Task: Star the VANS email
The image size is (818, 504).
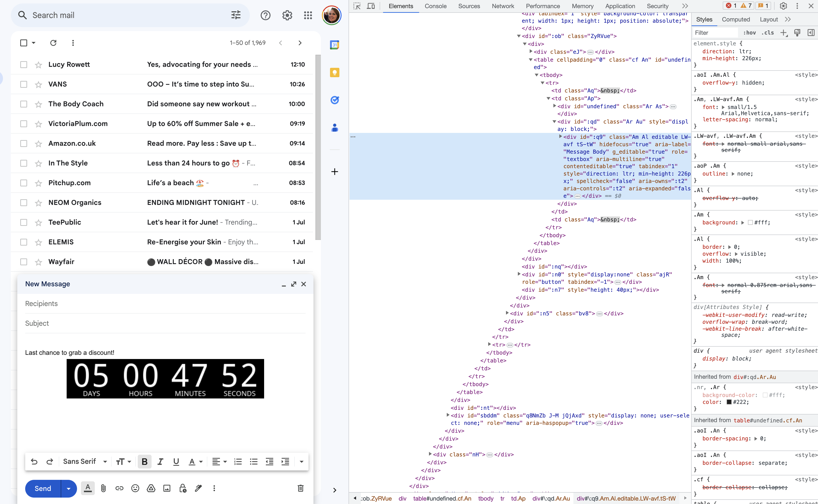Action: [39, 85]
